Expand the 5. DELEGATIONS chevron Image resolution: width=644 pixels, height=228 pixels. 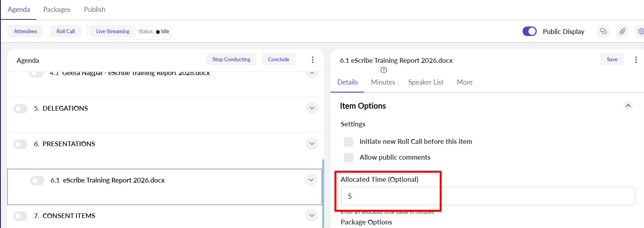click(x=312, y=108)
